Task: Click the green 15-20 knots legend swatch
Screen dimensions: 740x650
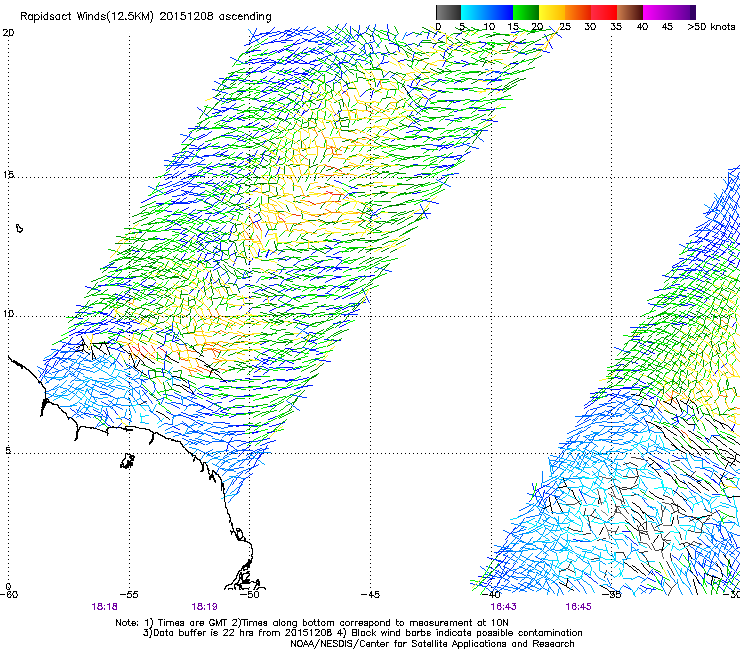Action: pyautogui.click(x=526, y=12)
